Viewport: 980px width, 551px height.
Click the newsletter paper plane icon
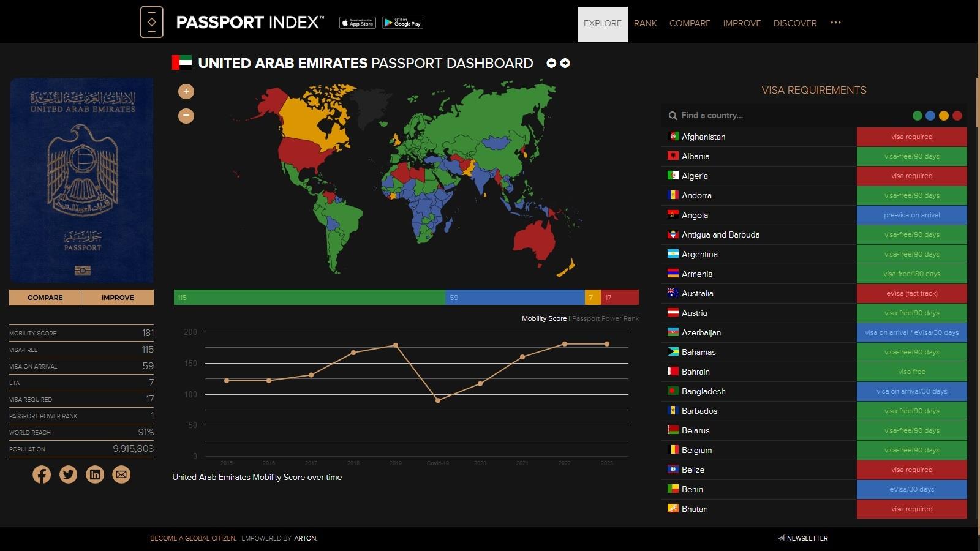[781, 538]
